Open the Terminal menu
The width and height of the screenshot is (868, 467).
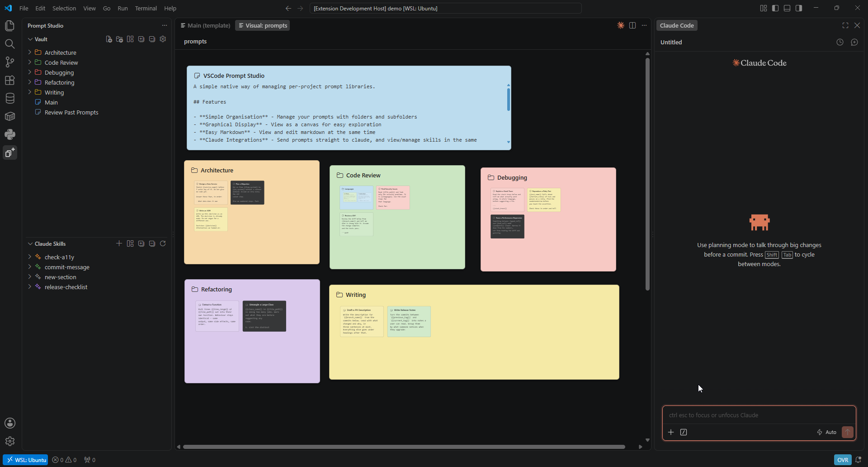(146, 8)
